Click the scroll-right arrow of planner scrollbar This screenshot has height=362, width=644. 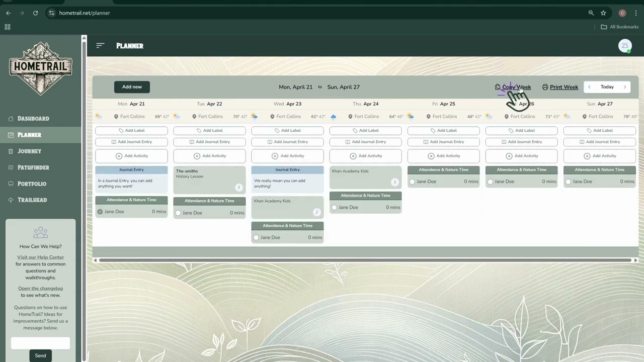tap(635, 260)
